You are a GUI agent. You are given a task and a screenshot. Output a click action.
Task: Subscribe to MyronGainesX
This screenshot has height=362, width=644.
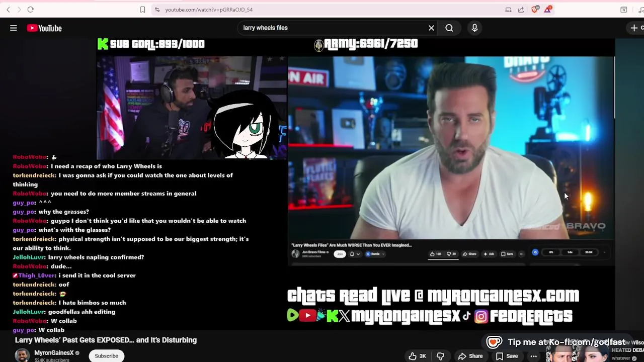tap(106, 356)
